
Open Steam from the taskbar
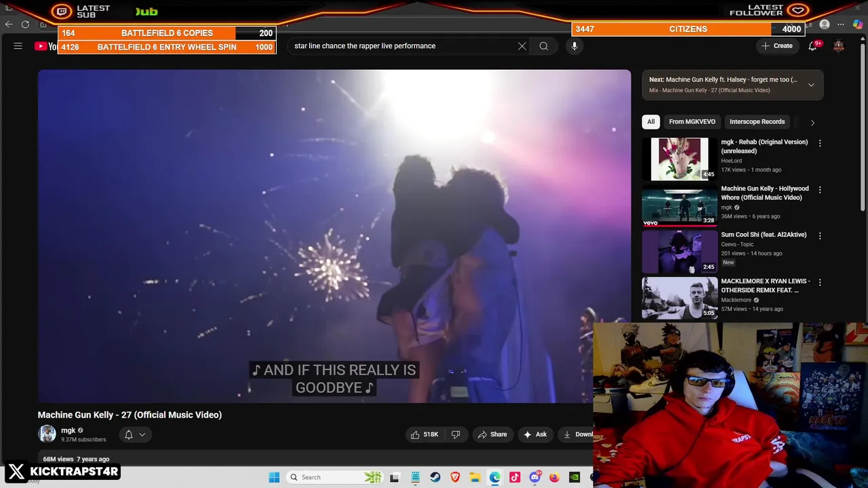tap(435, 477)
